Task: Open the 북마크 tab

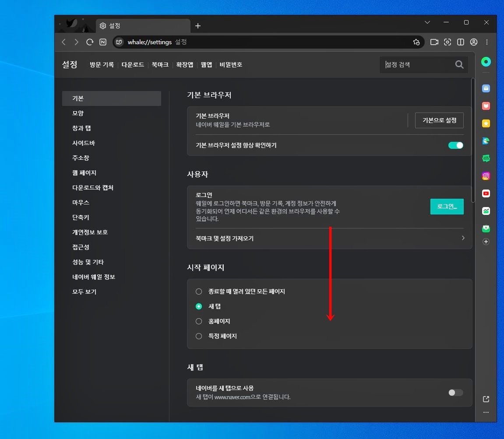Action: click(x=160, y=65)
